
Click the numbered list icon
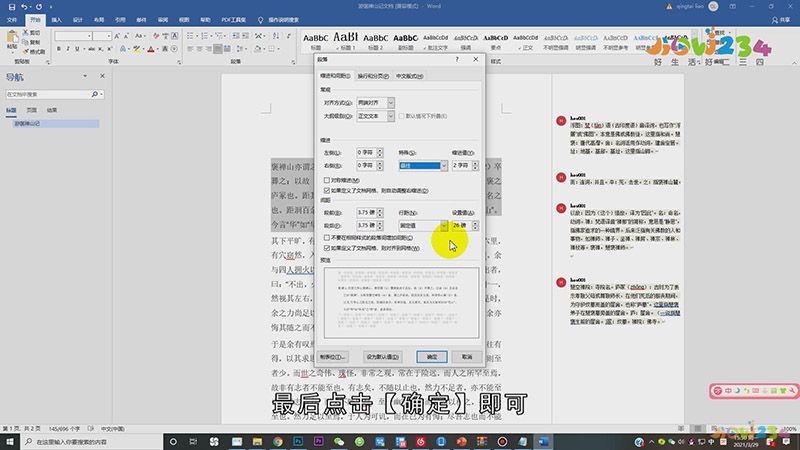click(x=205, y=36)
